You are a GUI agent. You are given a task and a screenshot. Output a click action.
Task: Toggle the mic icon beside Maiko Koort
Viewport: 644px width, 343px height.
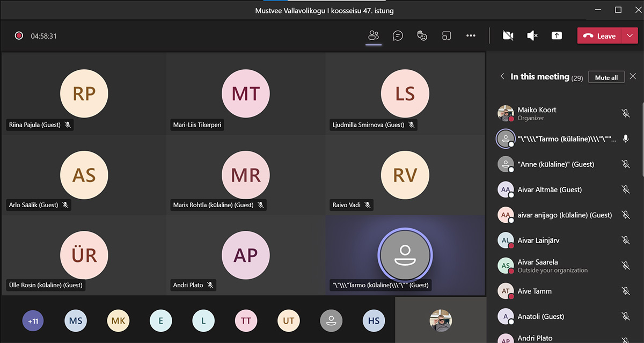click(625, 113)
